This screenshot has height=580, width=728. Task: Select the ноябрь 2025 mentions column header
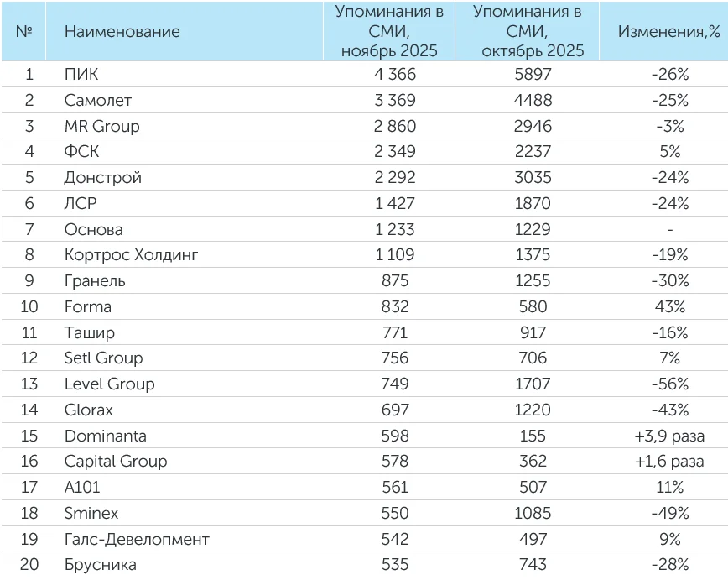(x=389, y=32)
